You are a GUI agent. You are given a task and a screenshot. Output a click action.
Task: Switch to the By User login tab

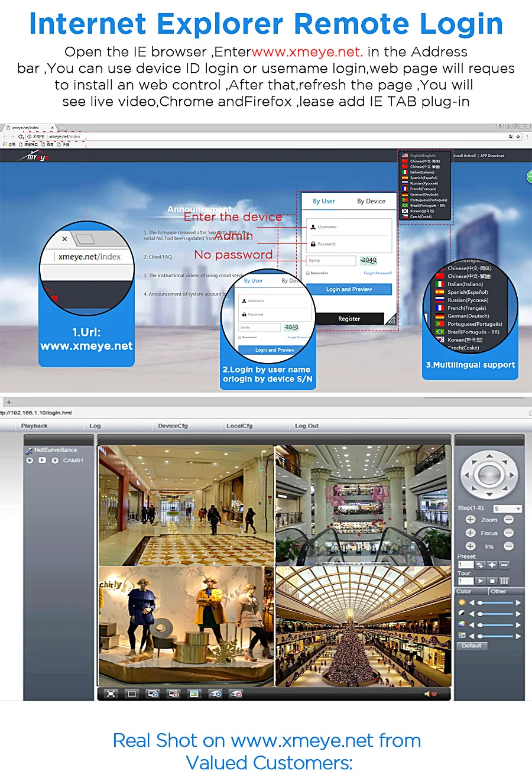pyautogui.click(x=324, y=201)
